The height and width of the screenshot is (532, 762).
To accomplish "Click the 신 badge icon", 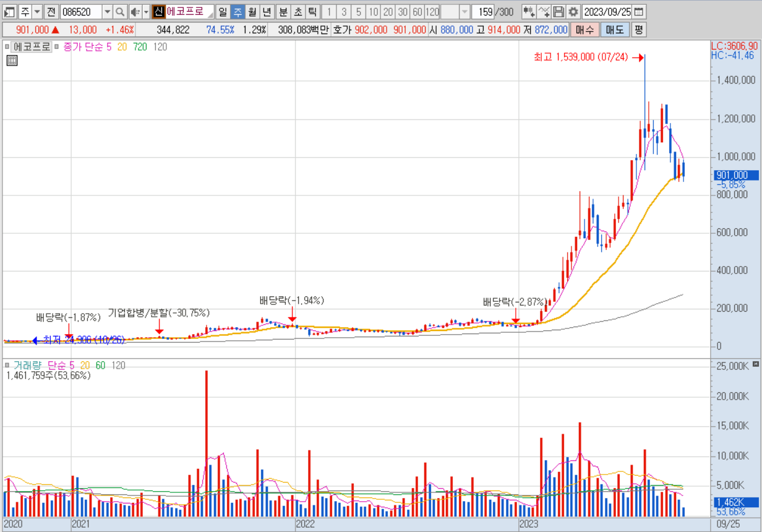I will 158,12.
